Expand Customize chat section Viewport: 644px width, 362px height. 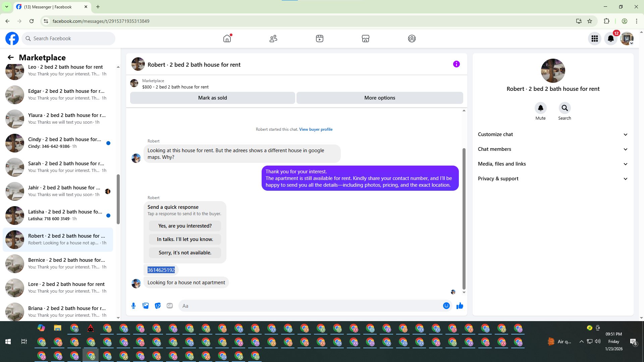pos(552,134)
